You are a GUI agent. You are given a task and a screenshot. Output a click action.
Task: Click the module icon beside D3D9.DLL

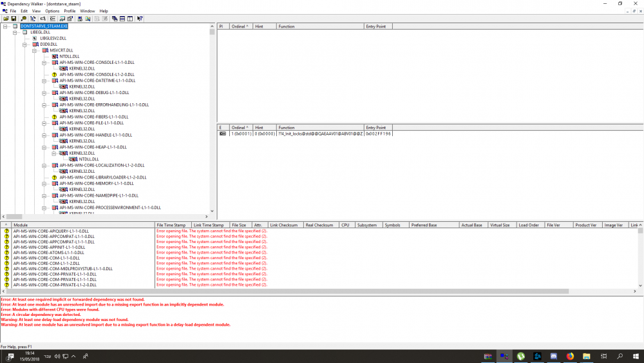pyautogui.click(x=35, y=44)
